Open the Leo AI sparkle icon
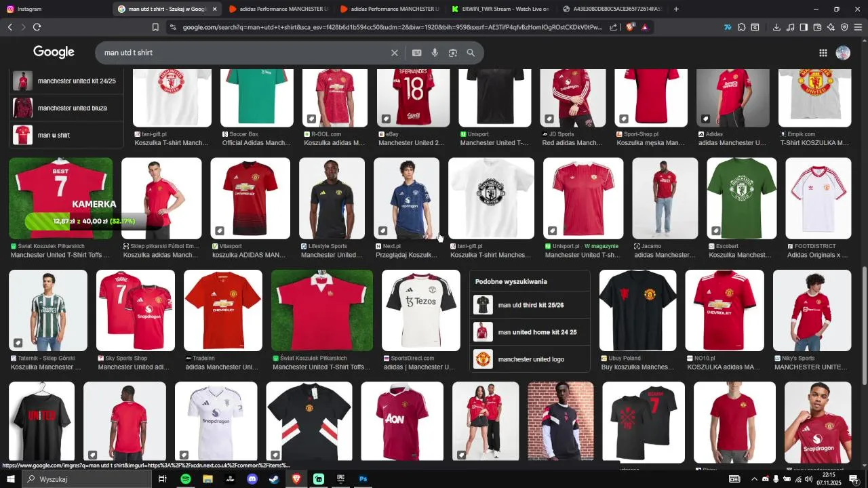 click(x=831, y=27)
